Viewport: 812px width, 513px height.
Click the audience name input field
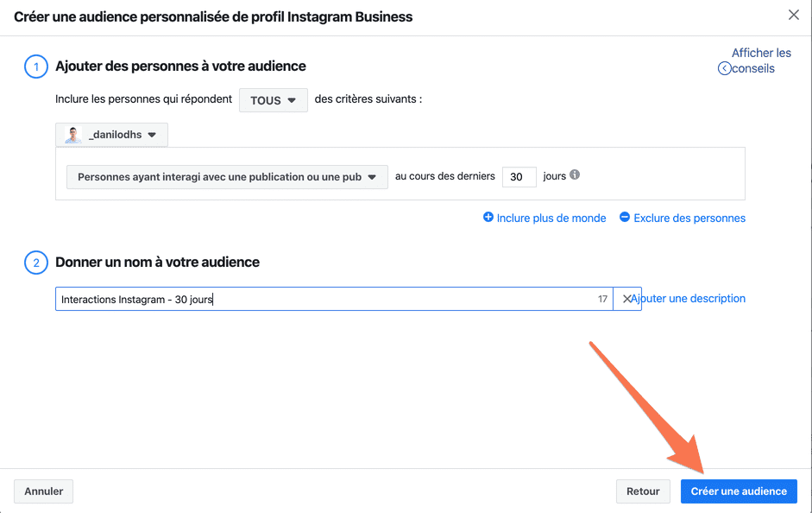tap(334, 299)
